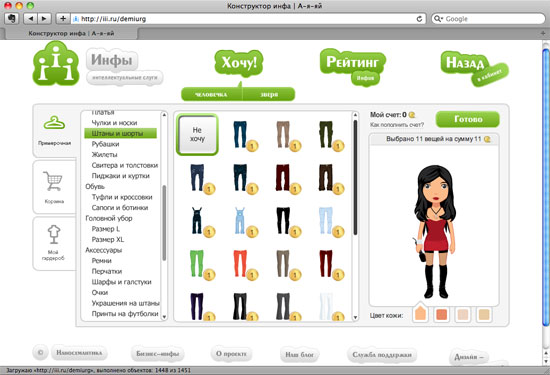Open the Как пополнить счет? link
Screen dimensions: 550x375
(397, 125)
